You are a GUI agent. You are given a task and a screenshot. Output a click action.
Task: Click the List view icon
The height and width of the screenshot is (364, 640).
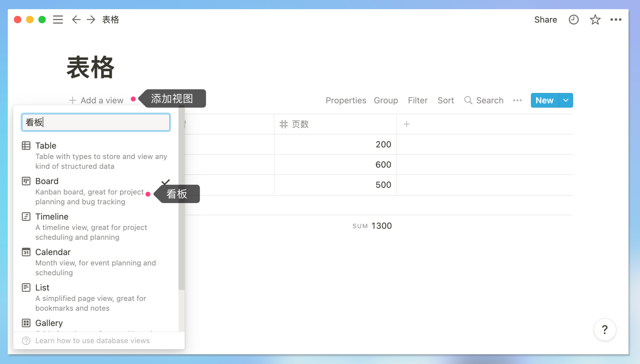click(x=26, y=288)
